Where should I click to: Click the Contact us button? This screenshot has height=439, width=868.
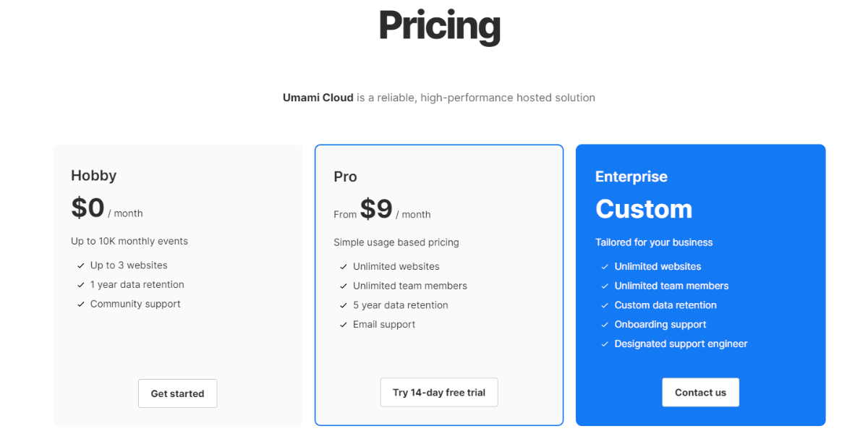click(700, 392)
